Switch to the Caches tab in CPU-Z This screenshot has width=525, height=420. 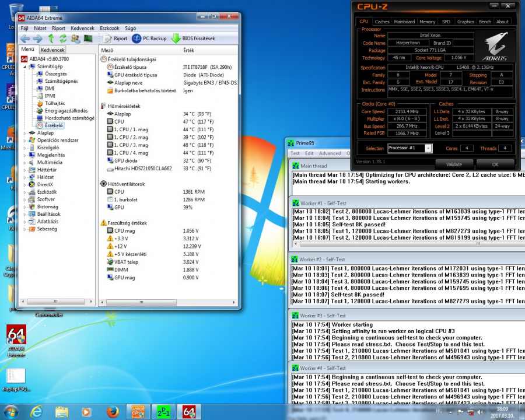381,22
